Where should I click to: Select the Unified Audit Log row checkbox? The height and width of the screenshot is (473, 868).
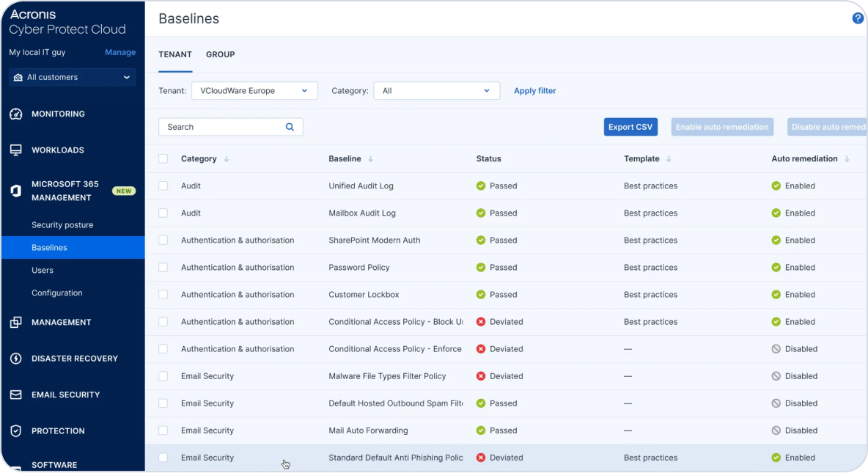click(x=163, y=186)
